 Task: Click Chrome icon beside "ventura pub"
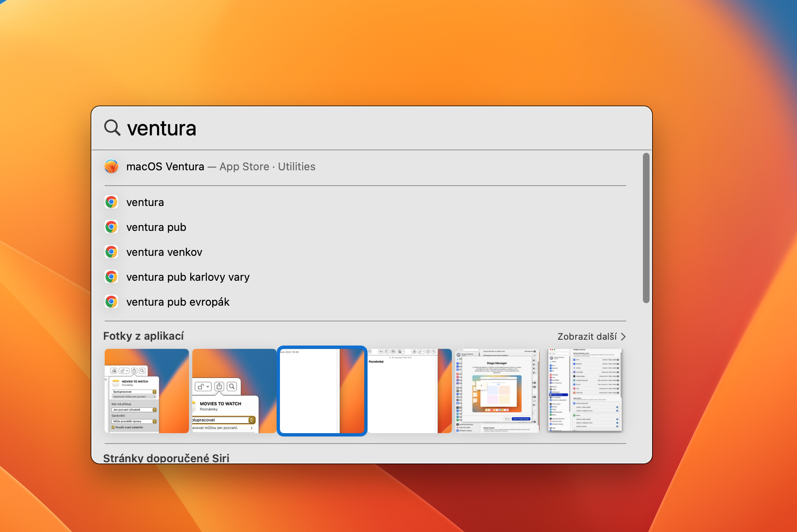tap(111, 227)
